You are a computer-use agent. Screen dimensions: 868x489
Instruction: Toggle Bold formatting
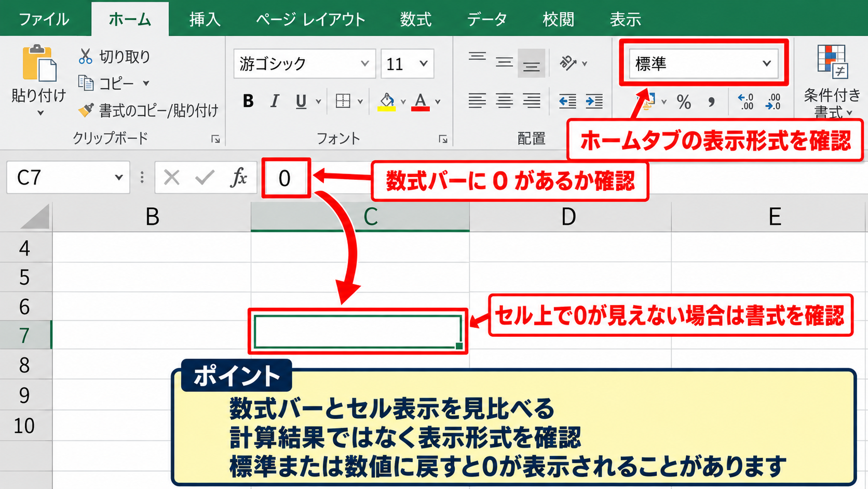(248, 101)
